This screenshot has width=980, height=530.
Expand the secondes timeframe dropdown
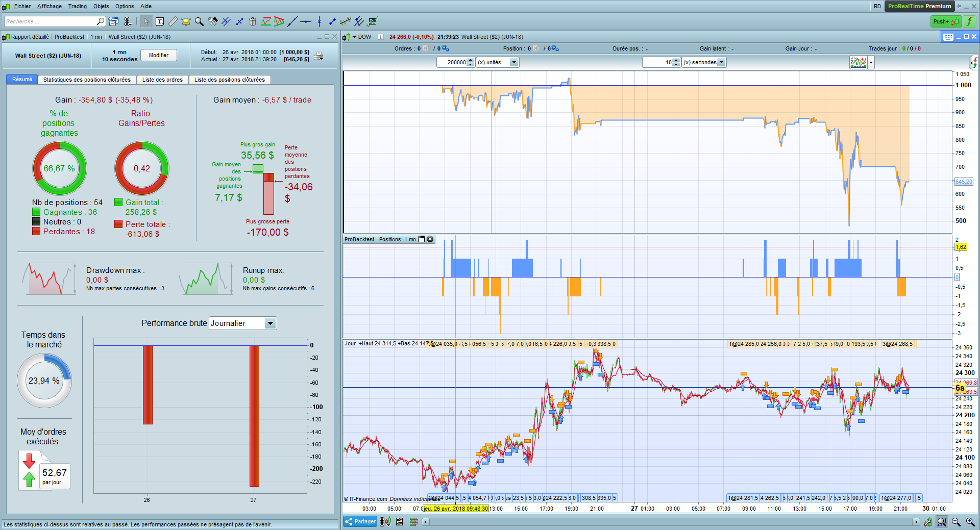pyautogui.click(x=721, y=62)
